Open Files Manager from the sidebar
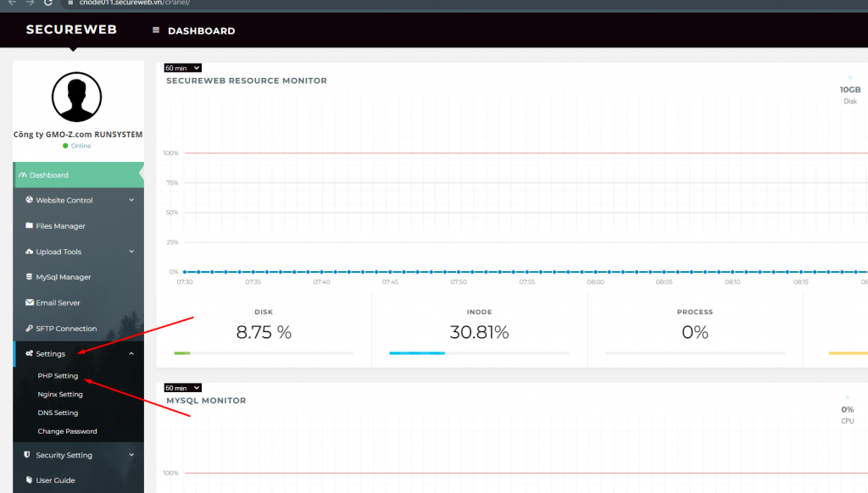The image size is (868, 493). point(78,226)
